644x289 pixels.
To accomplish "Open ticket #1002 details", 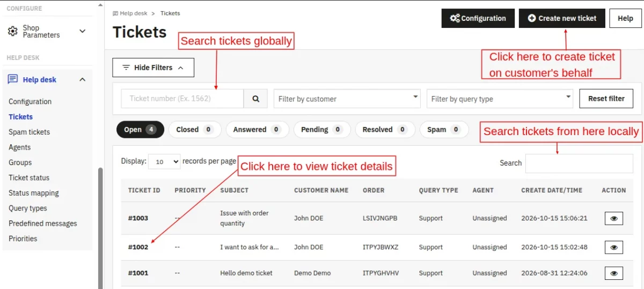I will click(138, 247).
